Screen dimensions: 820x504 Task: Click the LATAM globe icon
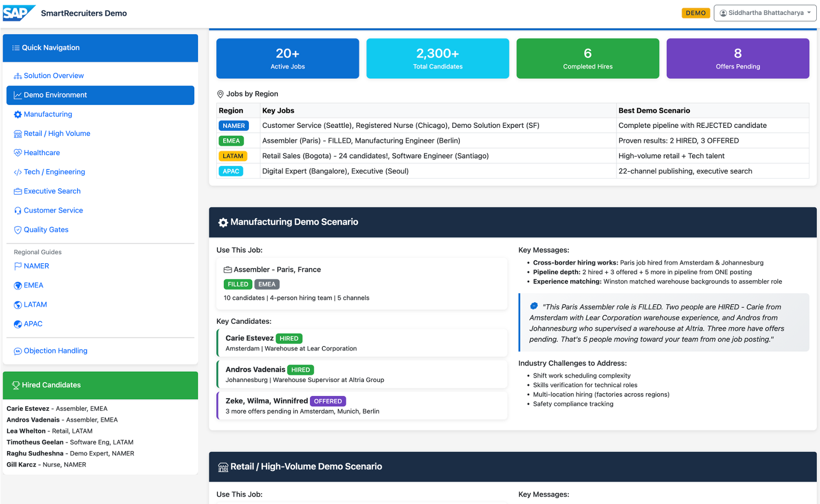(x=18, y=305)
